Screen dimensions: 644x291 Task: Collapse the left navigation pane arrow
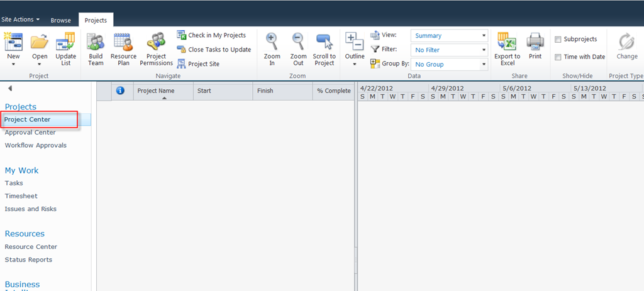(x=10, y=88)
